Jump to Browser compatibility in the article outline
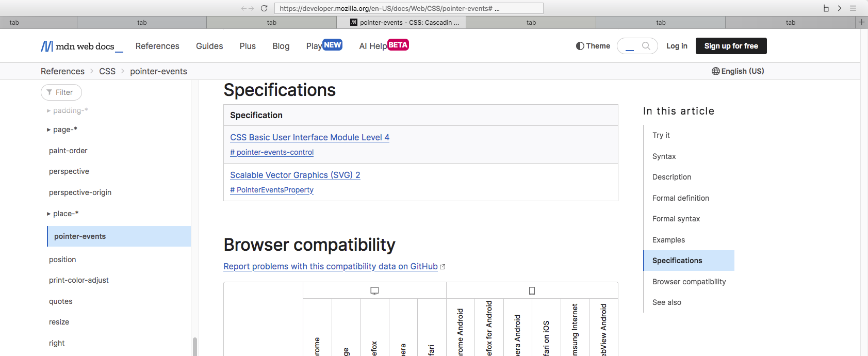This screenshot has width=868, height=356. coord(689,282)
